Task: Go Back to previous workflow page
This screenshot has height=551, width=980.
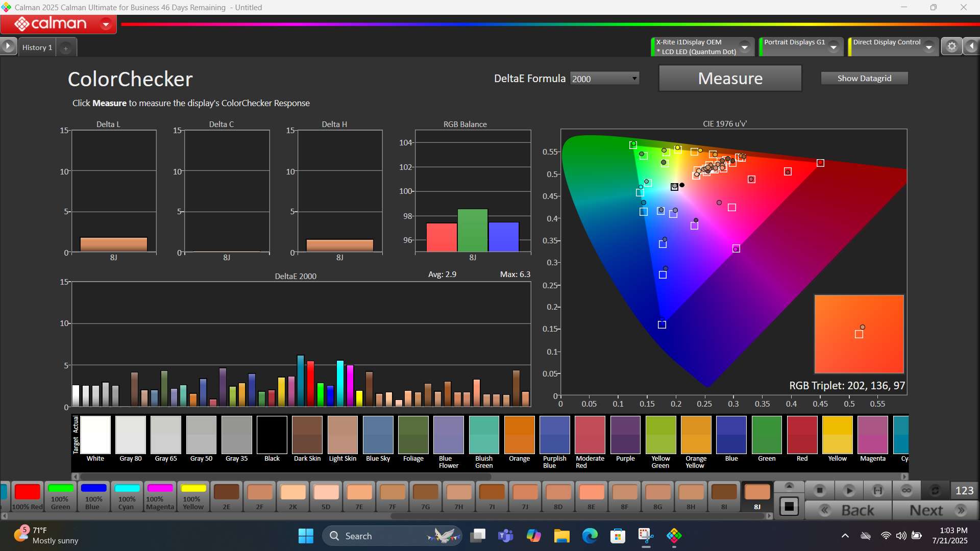Action: (849, 510)
